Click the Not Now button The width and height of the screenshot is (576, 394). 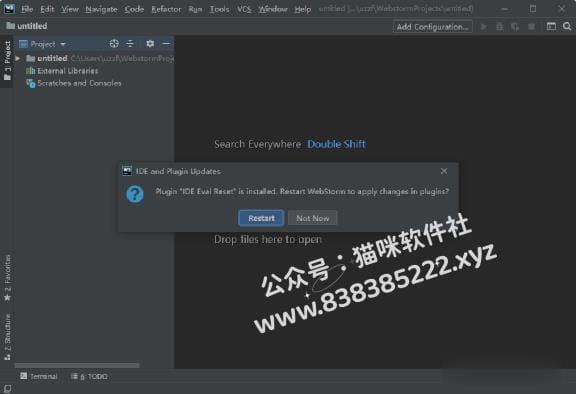(313, 218)
